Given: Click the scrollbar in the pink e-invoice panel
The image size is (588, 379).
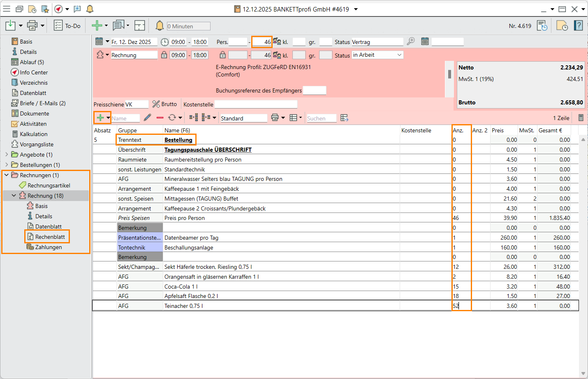Looking at the screenshot, I should (449, 74).
